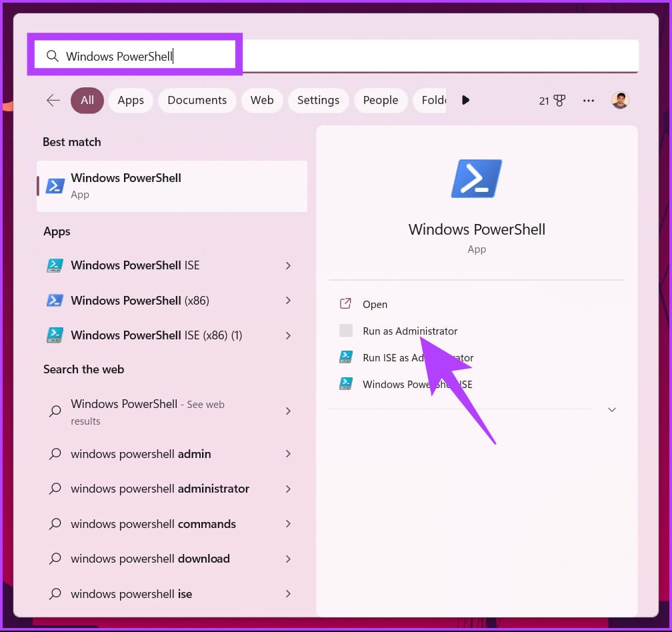This screenshot has width=672, height=632.
Task: Expand more actions with down chevron
Action: 611,409
